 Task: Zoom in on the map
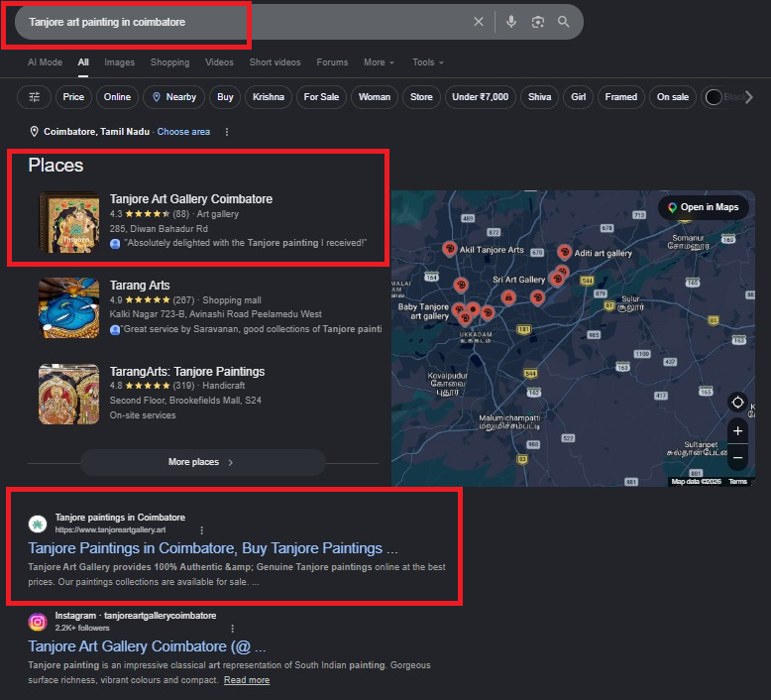tap(737, 431)
